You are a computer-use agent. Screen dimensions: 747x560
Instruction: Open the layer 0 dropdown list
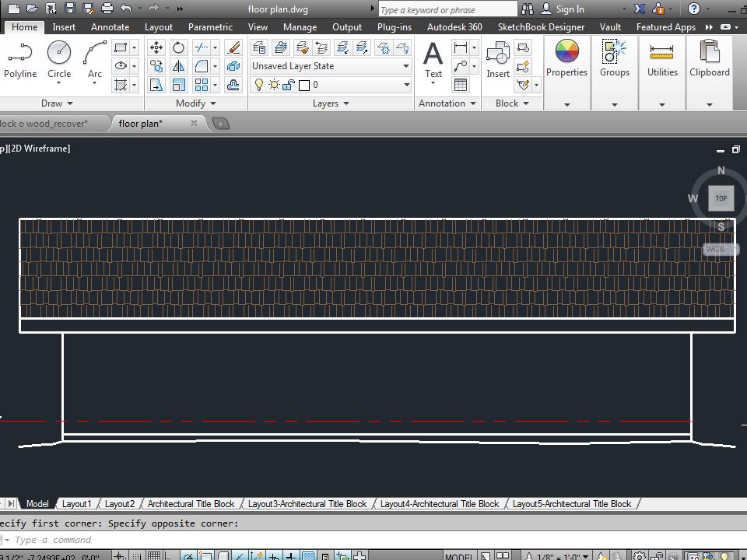pos(406,85)
